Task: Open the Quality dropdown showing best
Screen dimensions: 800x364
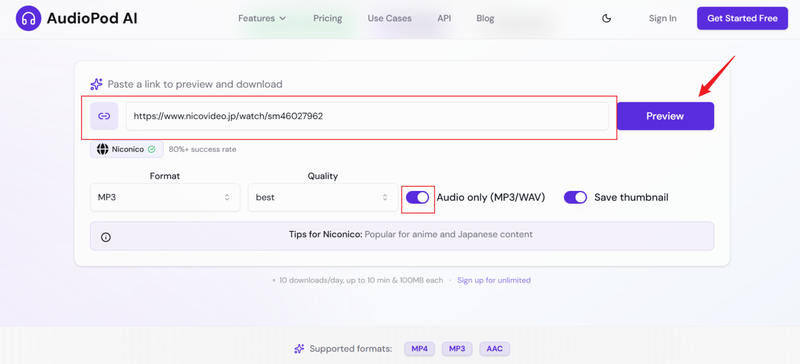Action: tap(323, 198)
